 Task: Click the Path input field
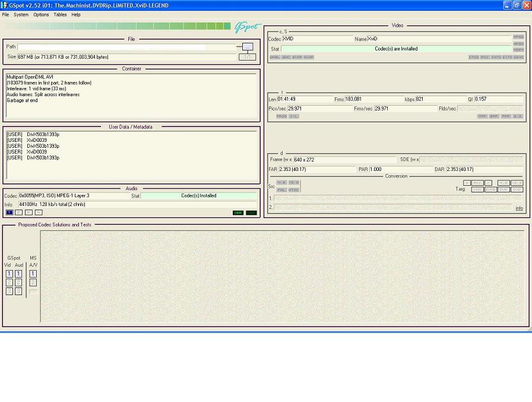[127, 47]
